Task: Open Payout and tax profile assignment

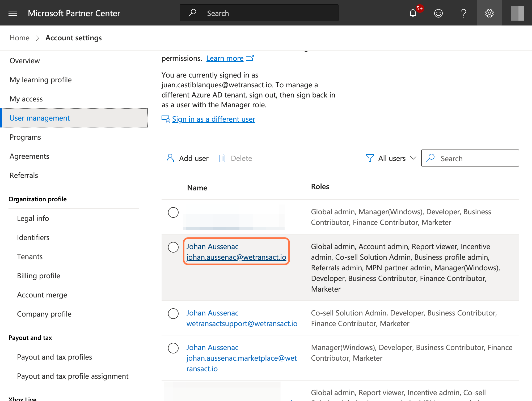Action: pyautogui.click(x=73, y=376)
